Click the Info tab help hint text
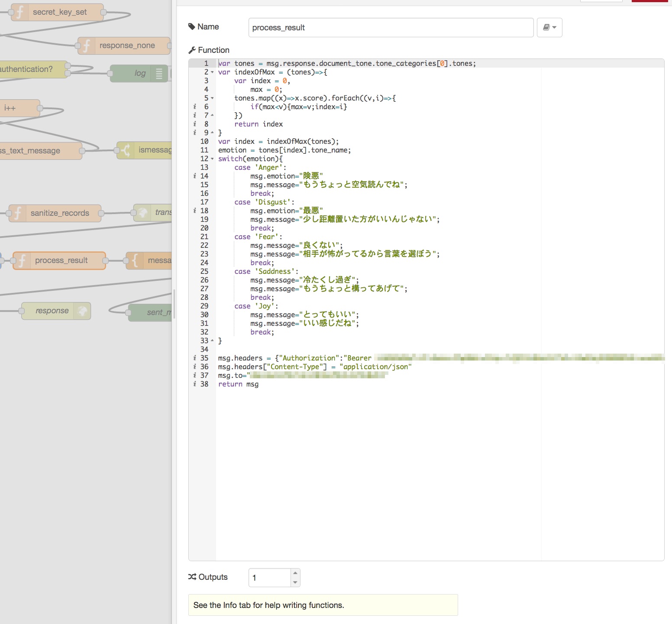Screen dimensions: 672x624 268,605
